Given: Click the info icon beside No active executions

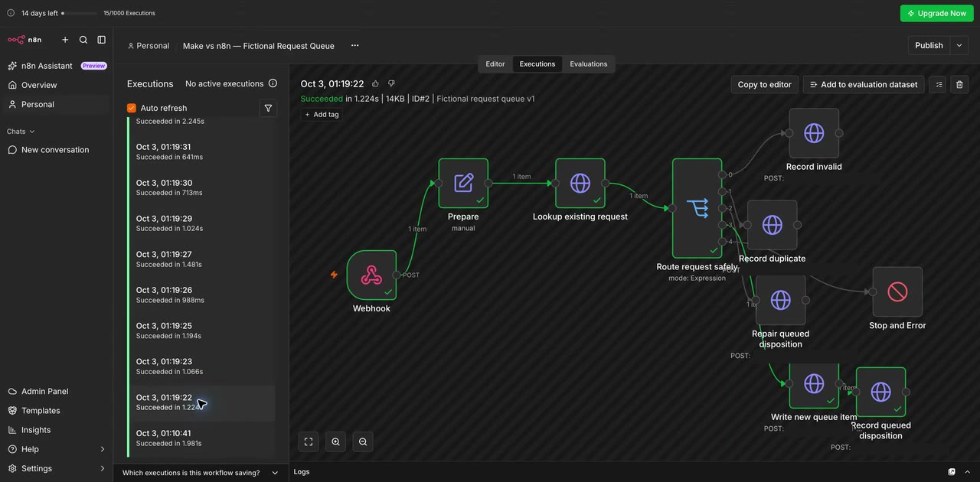Looking at the screenshot, I should coord(273,83).
